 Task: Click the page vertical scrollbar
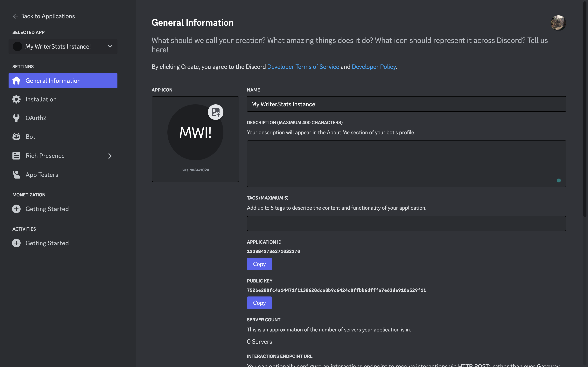point(585,109)
